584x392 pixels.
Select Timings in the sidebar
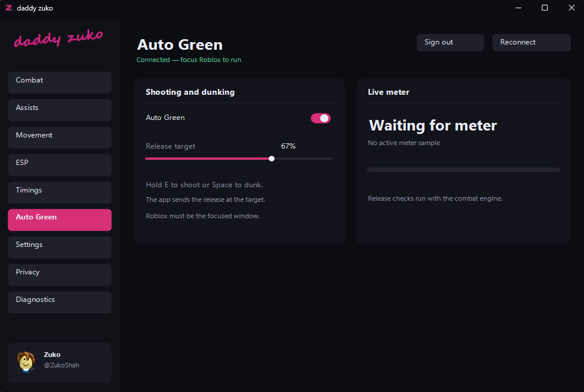(x=60, y=192)
